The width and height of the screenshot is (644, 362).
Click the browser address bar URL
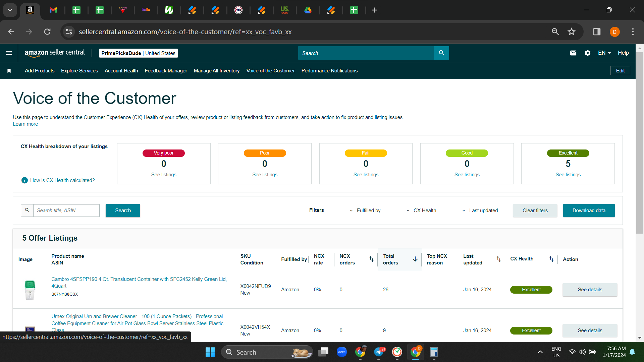pos(185,32)
